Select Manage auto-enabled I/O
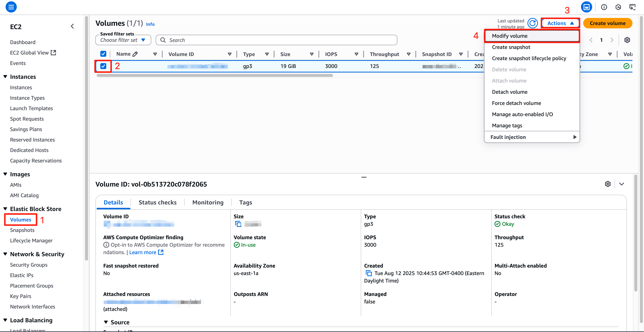Image resolution: width=644 pixels, height=332 pixels. (532, 114)
